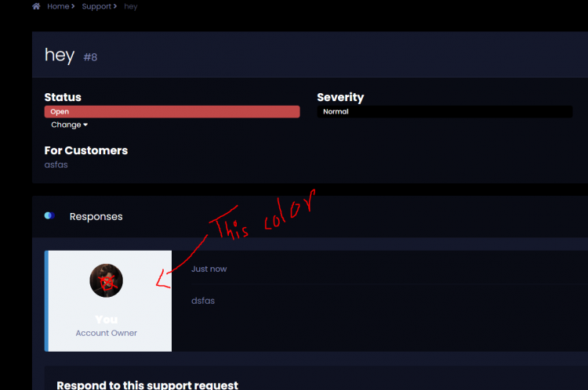
Task: Click the 'hey' ticket title
Action: pos(60,55)
